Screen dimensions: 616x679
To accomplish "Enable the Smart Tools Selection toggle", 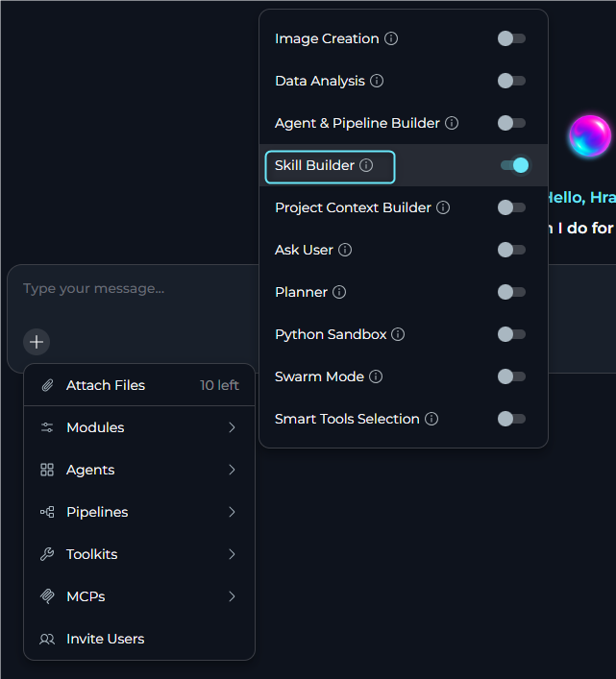I will coord(511,419).
